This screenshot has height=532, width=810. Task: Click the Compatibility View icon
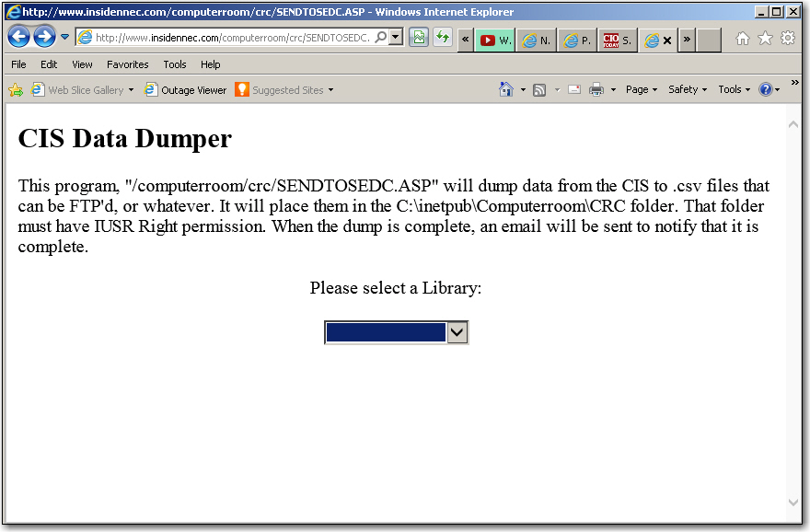[419, 38]
